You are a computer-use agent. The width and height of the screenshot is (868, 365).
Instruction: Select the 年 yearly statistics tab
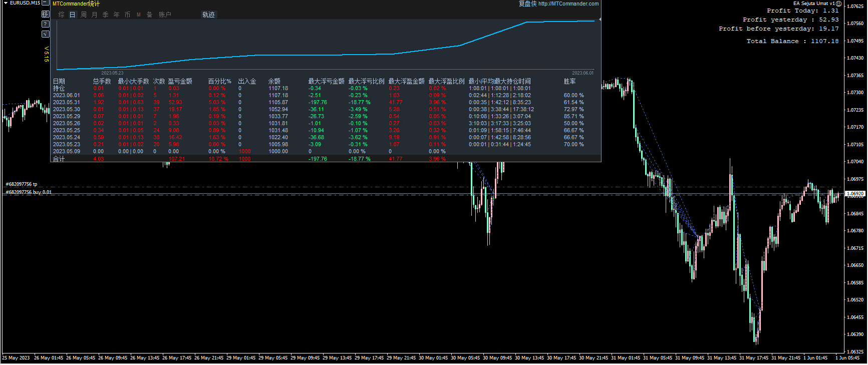coord(117,15)
